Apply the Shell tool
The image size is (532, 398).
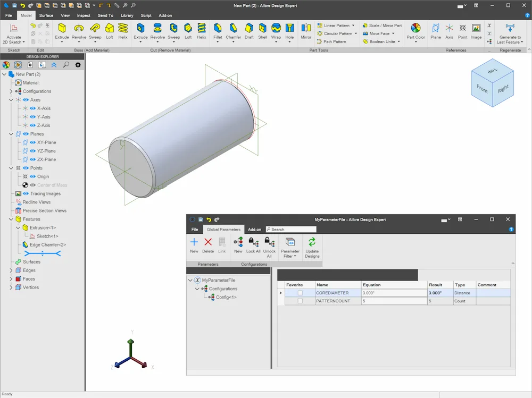click(263, 31)
